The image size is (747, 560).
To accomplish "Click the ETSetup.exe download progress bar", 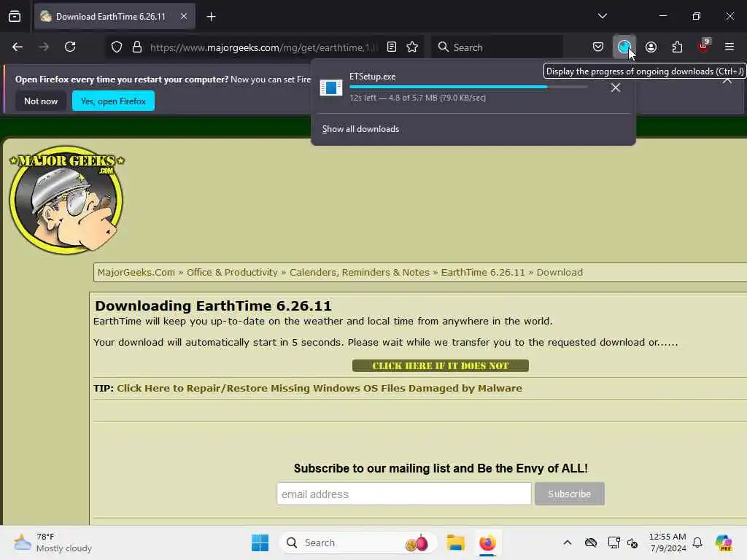I will pyautogui.click(x=468, y=87).
